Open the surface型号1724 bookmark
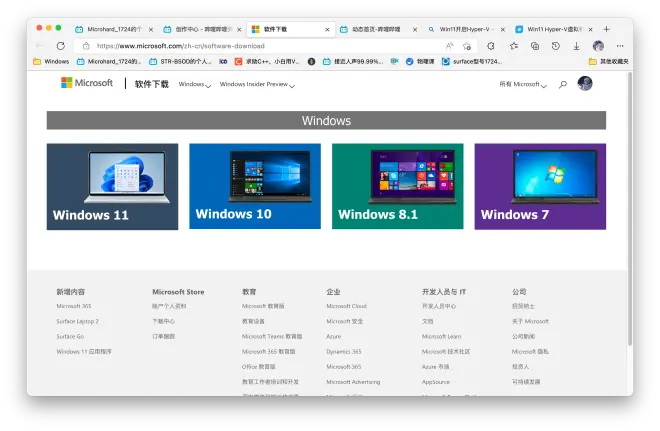660x431 pixels. point(472,61)
